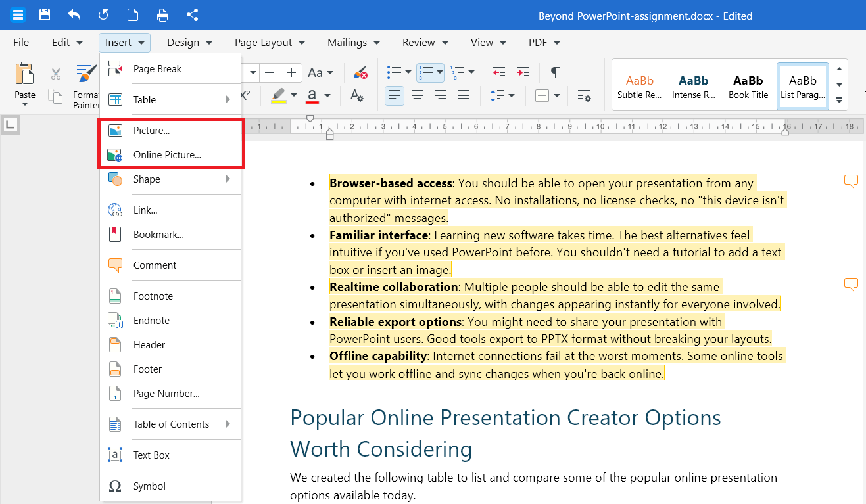
Task: Apply the Book Title style
Action: 748,86
